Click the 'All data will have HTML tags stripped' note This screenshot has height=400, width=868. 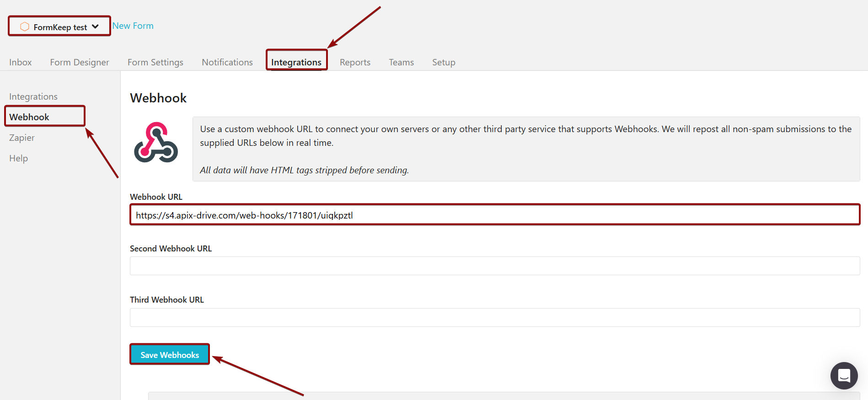pyautogui.click(x=304, y=170)
